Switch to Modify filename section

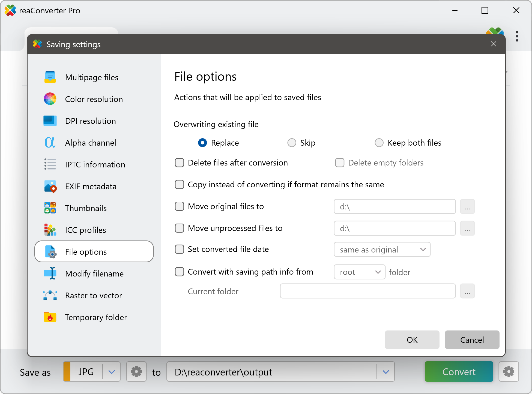94,273
